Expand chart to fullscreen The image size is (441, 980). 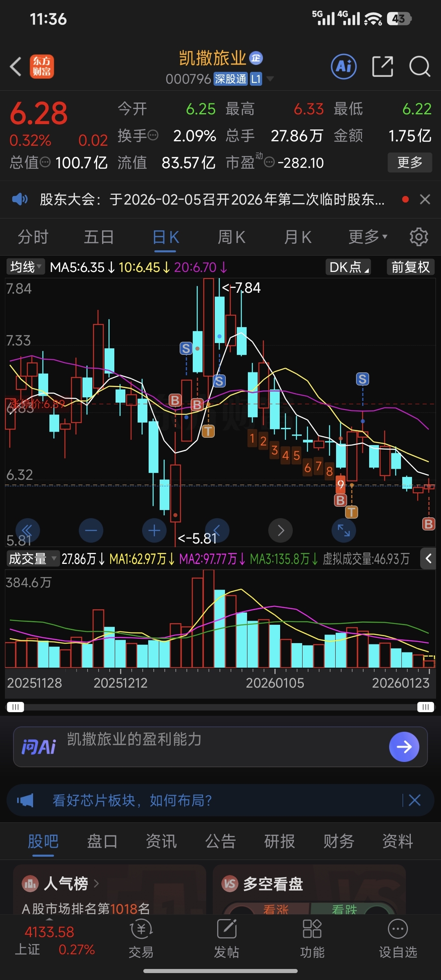click(344, 530)
